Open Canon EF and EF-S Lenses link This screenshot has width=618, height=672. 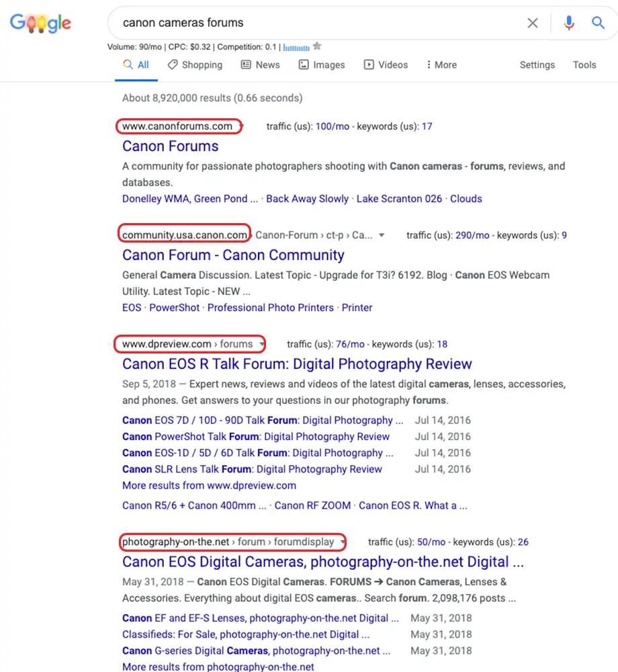[261, 618]
